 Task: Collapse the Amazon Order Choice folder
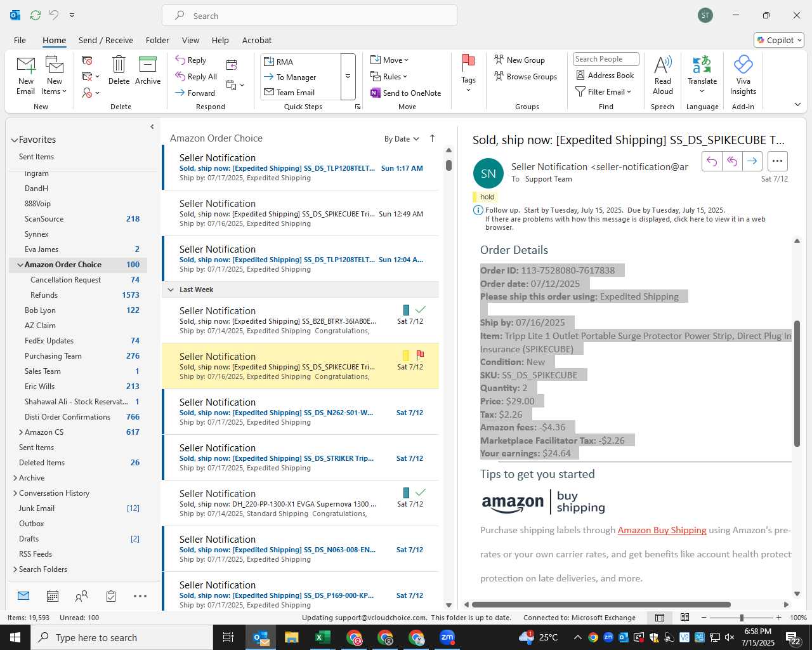[20, 265]
